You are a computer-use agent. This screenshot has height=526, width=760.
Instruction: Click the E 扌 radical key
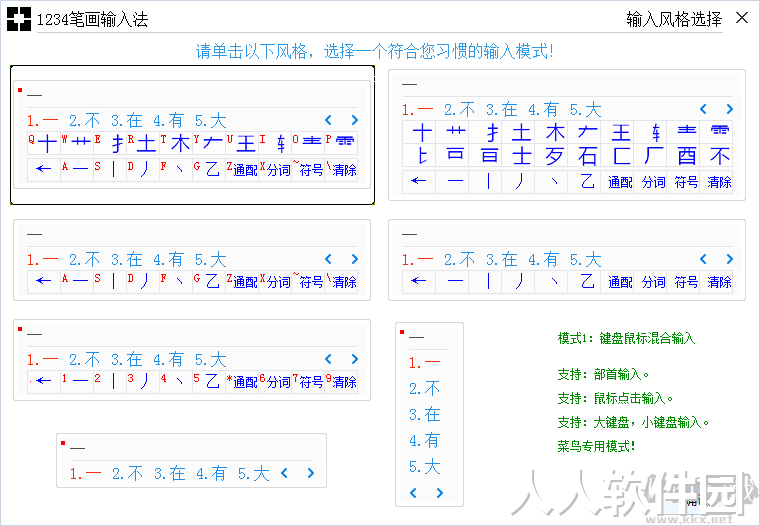coord(110,143)
